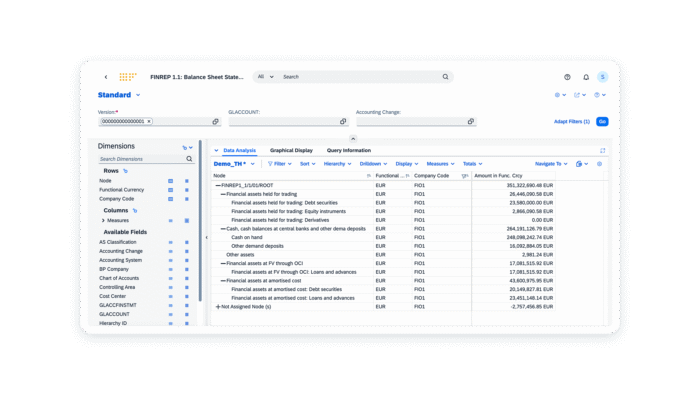
Task: Open Totals dropdown
Action: click(x=472, y=164)
